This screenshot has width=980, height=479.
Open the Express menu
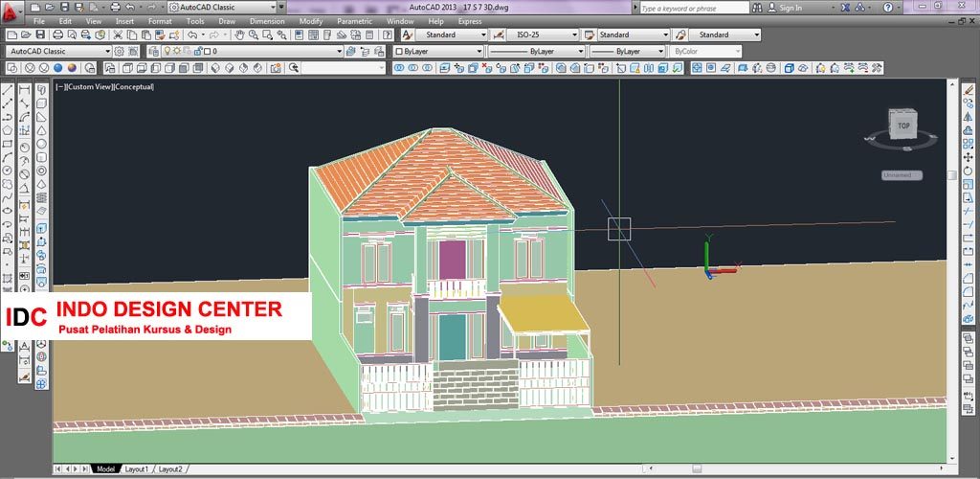[x=470, y=21]
